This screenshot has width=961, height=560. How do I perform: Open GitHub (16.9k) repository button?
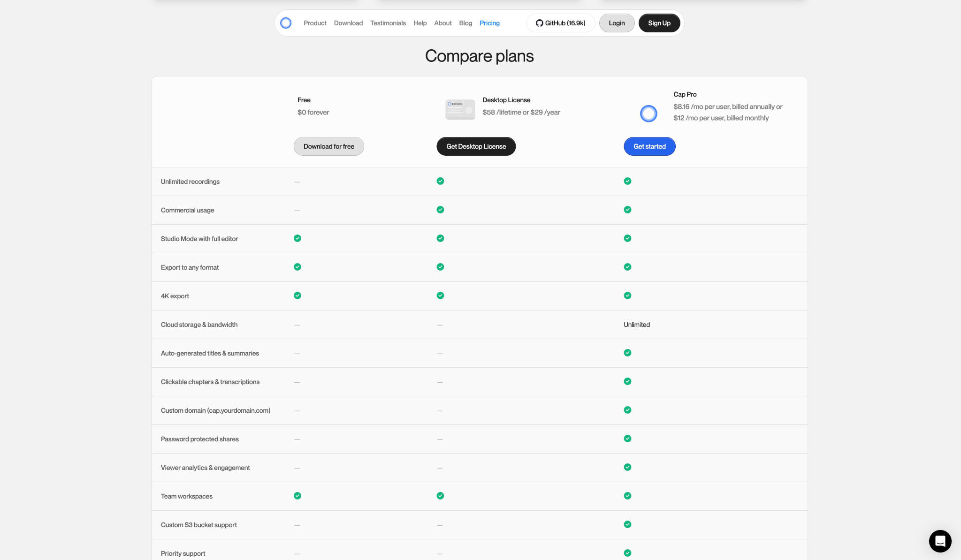click(x=561, y=23)
